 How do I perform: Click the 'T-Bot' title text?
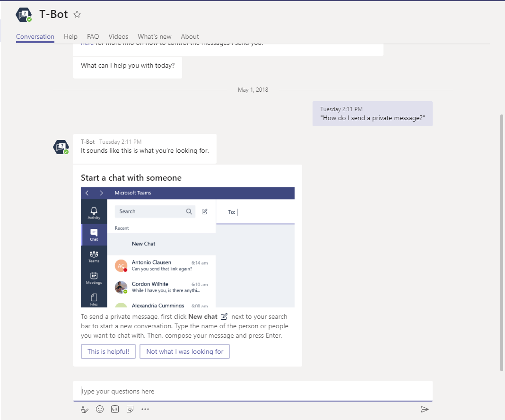point(53,14)
